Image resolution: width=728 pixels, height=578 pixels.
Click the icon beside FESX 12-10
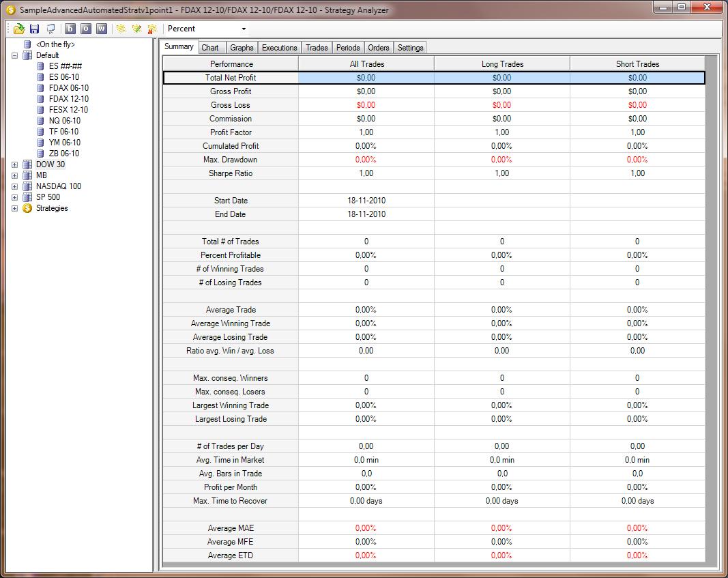coord(40,110)
